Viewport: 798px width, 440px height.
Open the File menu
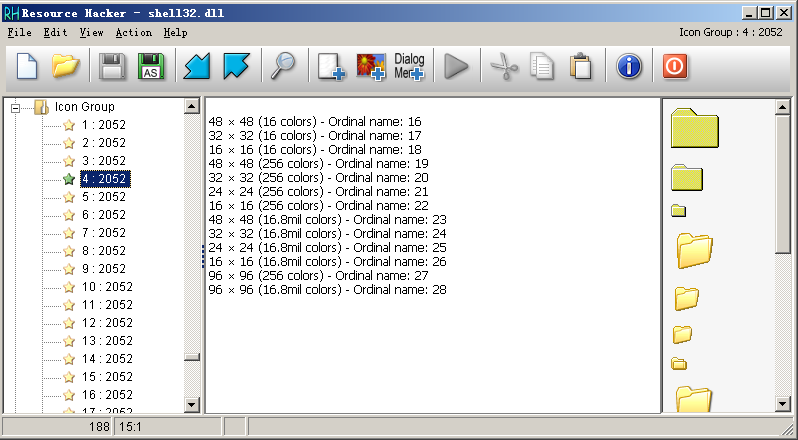tap(19, 33)
